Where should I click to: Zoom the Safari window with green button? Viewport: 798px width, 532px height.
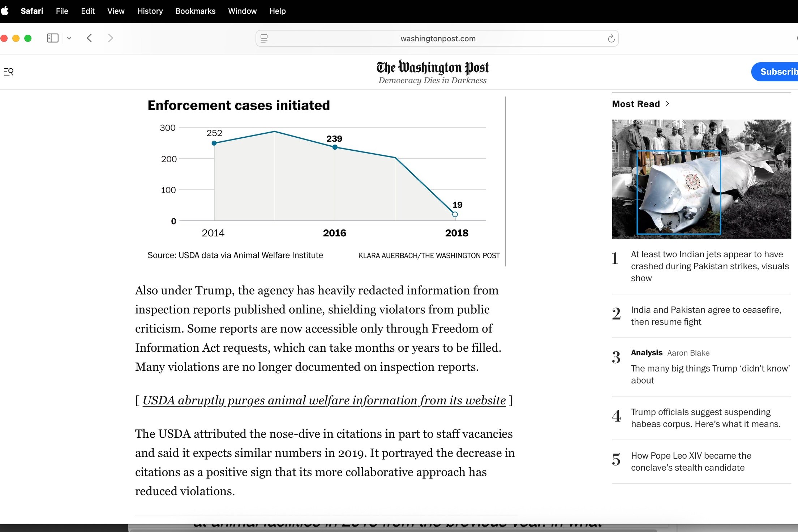(x=28, y=38)
